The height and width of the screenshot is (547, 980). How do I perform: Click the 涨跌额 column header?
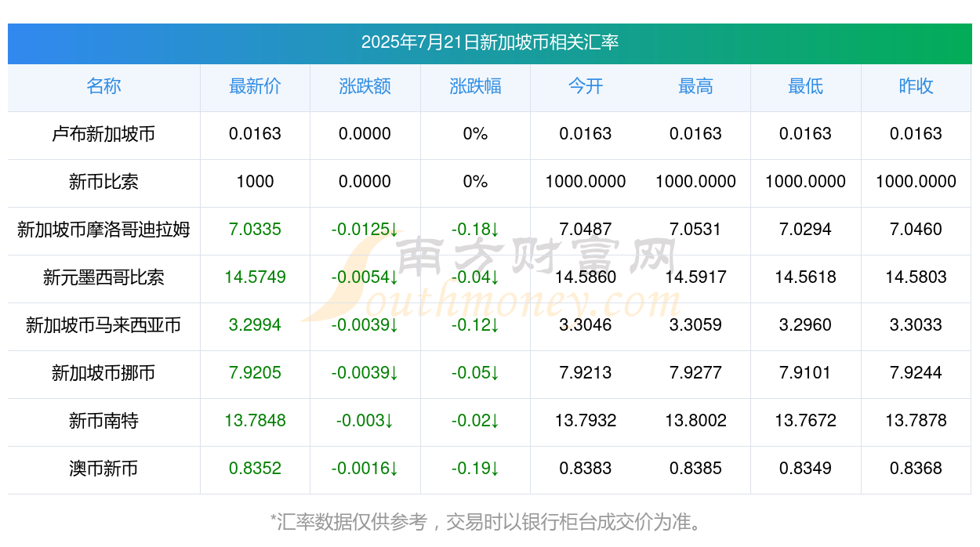pos(365,86)
